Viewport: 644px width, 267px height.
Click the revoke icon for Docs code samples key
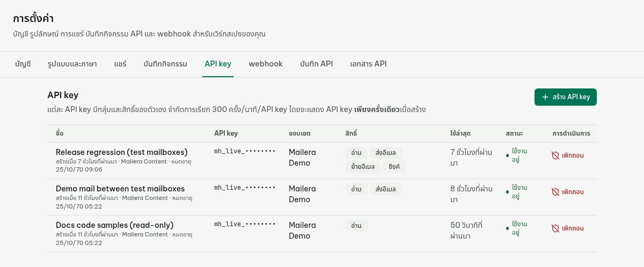click(x=555, y=228)
